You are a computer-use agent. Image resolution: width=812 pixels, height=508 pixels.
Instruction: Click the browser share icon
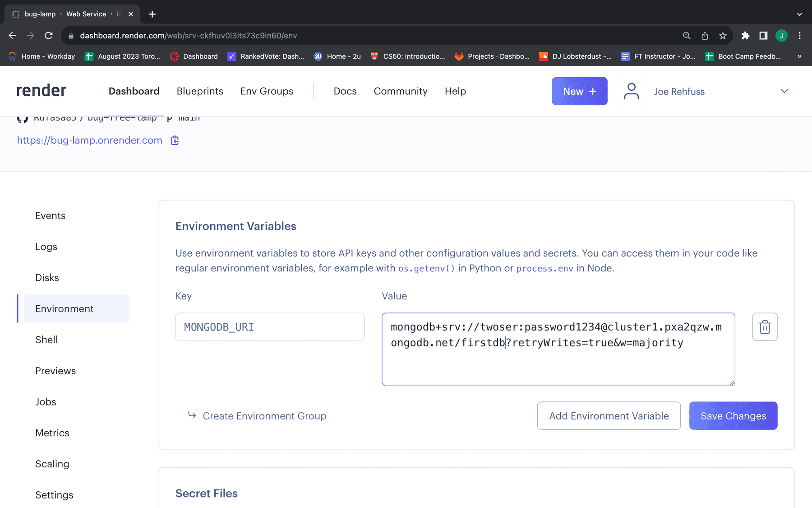705,36
